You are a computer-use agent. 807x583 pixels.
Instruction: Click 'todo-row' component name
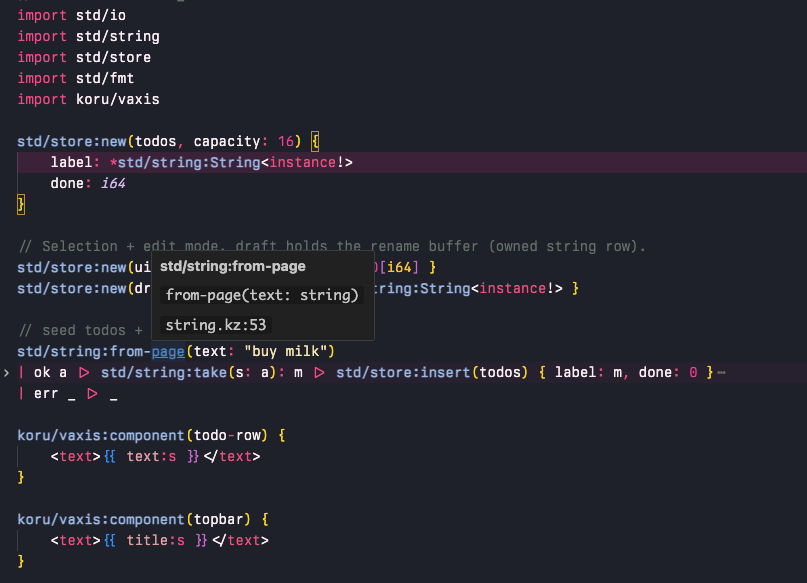click(x=227, y=435)
